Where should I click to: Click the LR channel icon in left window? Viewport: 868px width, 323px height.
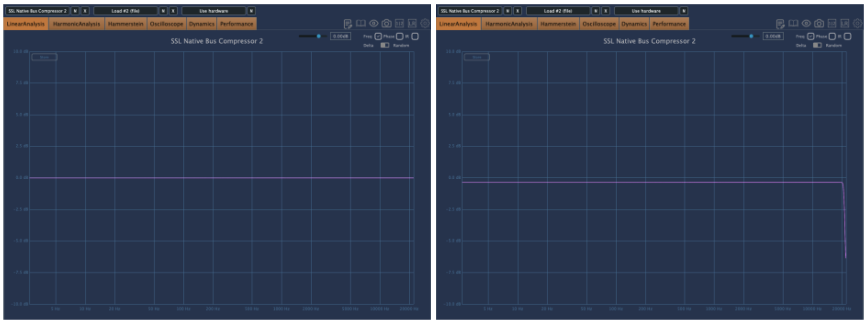pos(412,23)
